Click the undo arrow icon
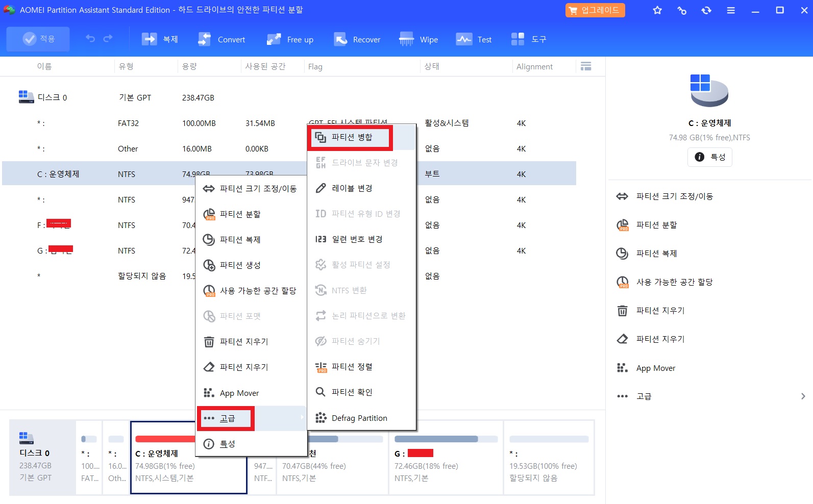813x504 pixels. [x=90, y=39]
